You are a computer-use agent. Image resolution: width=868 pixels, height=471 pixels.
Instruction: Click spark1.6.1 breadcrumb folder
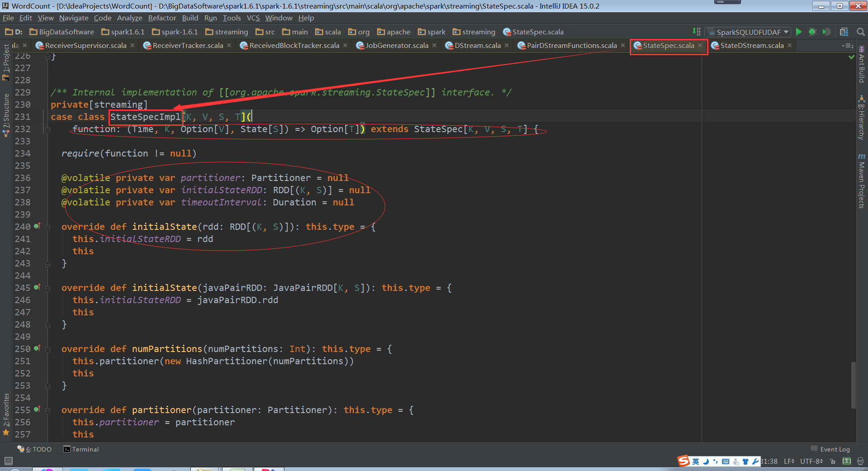tap(123, 32)
